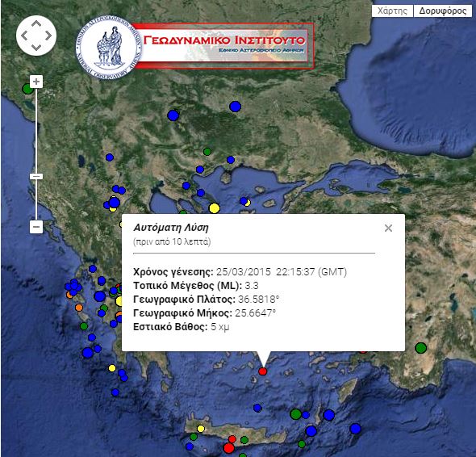
Task: Select the blue marker in the sea north of Crete
Action: point(257,408)
